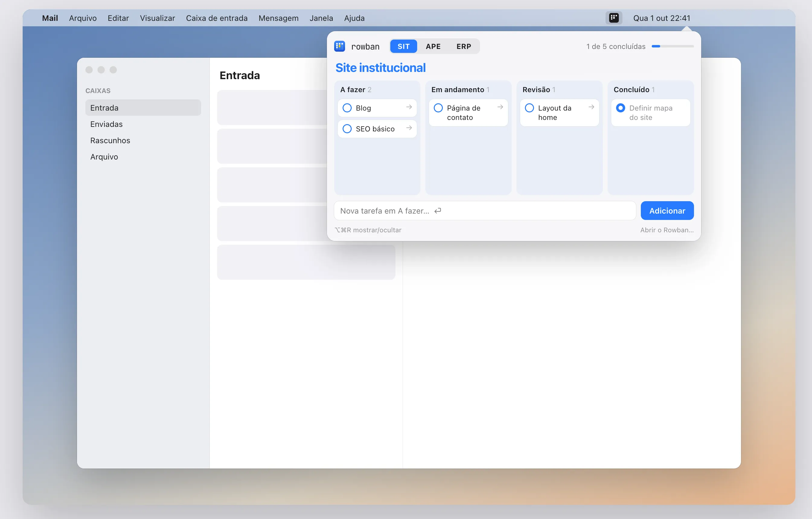Open the Janela menu
This screenshot has width=812, height=519.
click(321, 18)
